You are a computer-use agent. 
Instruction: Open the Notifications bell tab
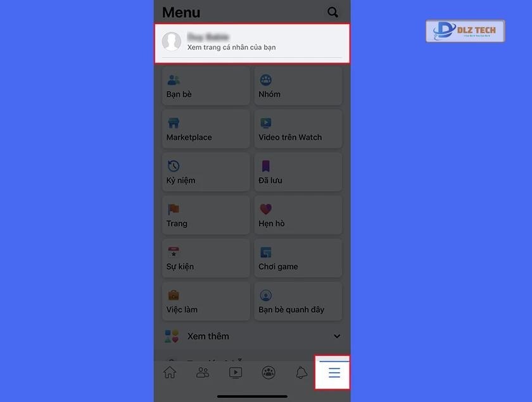[301, 373]
